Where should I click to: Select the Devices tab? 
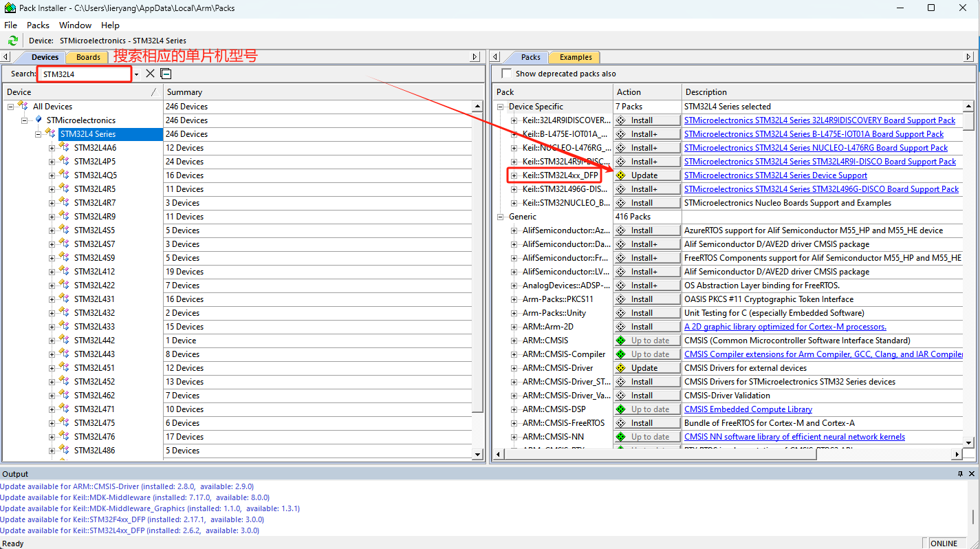[45, 57]
